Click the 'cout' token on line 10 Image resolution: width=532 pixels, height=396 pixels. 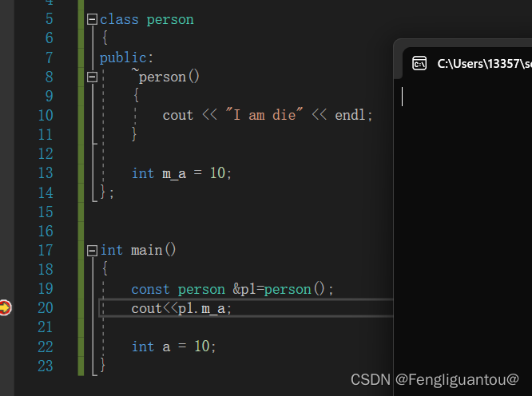tap(178, 115)
